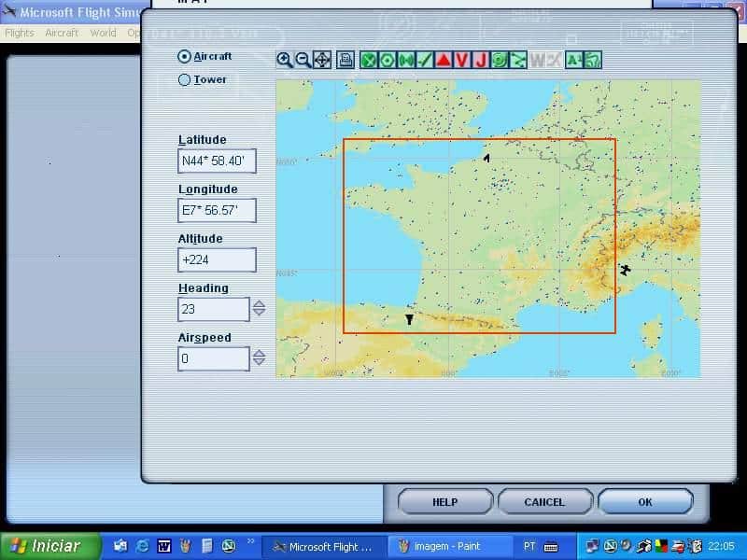Click the zoom in magnifier icon
Viewport: 747px width, 560px height.
(285, 60)
